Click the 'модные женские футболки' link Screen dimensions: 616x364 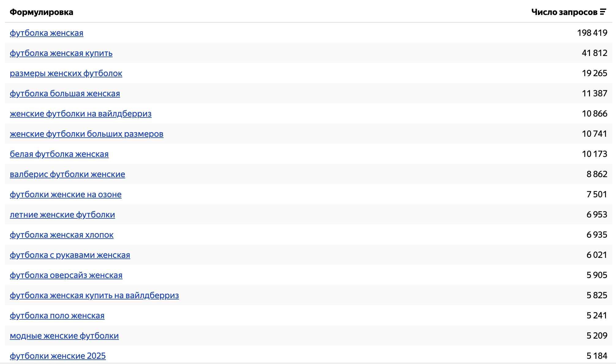tap(64, 336)
